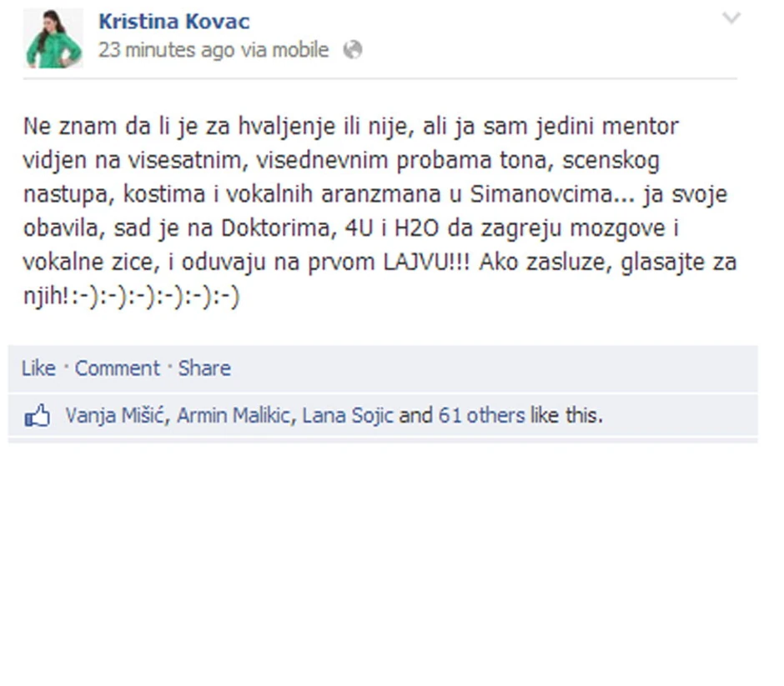Click the word 'Doktorima' in the post
Image resolution: width=784 pixels, height=686 pixels.
(275, 228)
